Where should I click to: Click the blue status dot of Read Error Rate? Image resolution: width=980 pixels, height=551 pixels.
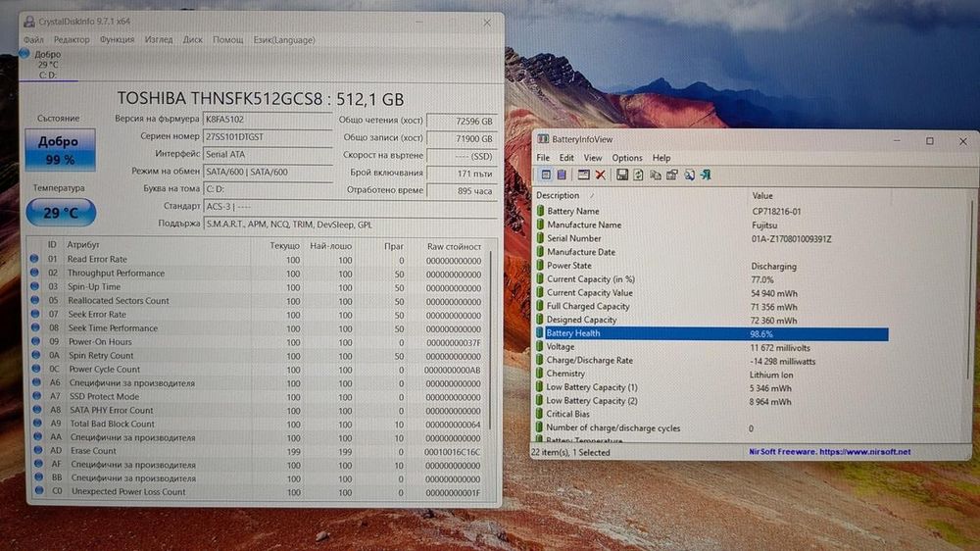(x=34, y=258)
